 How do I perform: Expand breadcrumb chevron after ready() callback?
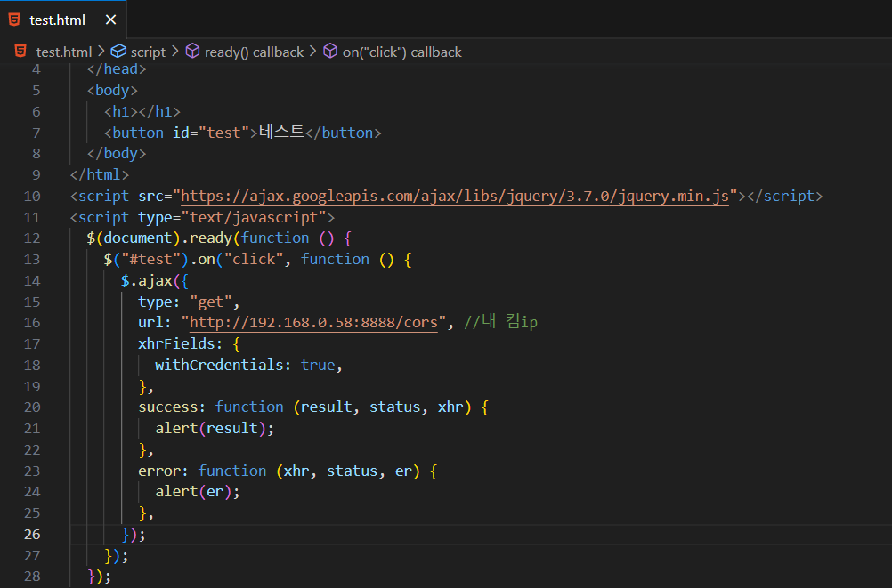(313, 52)
